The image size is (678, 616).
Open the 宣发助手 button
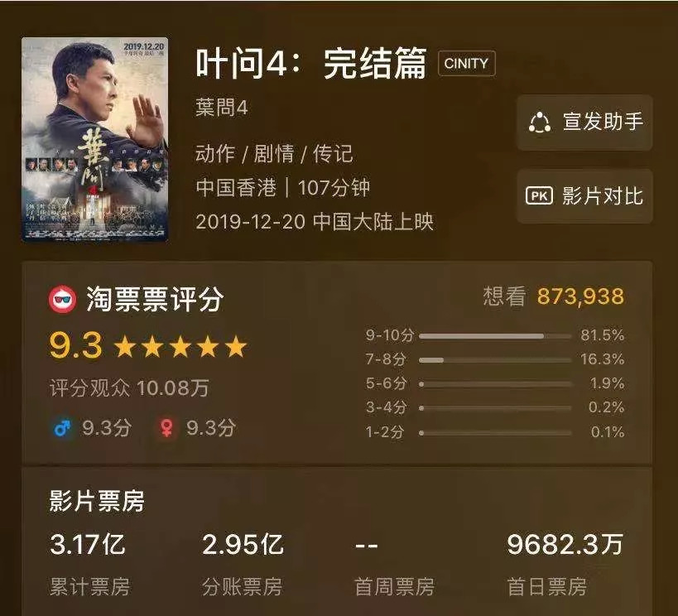coord(584,123)
